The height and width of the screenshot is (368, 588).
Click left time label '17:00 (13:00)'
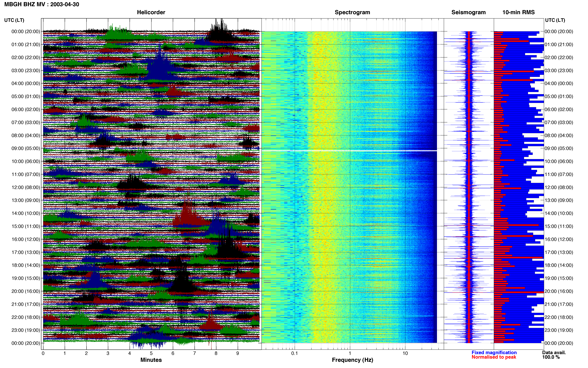tap(26, 252)
